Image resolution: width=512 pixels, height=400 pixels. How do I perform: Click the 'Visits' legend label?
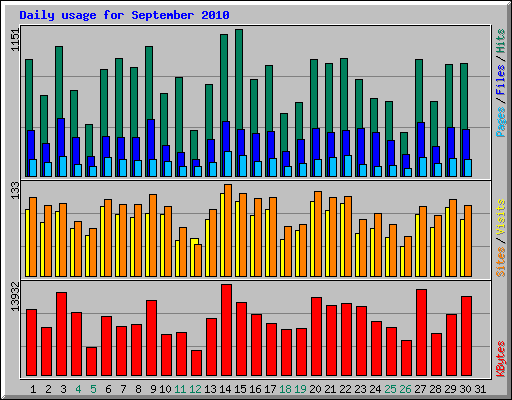500,217
